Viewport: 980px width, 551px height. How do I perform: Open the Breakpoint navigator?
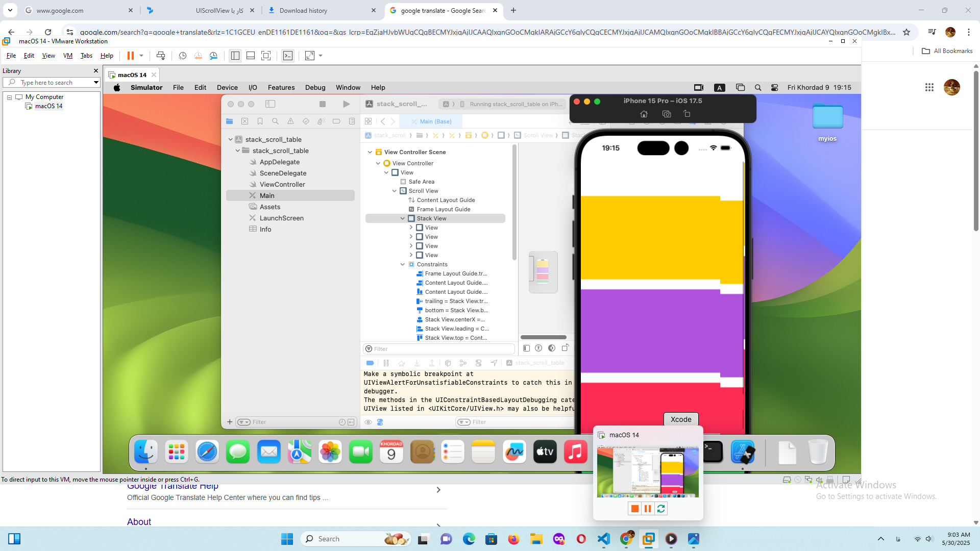336,121
